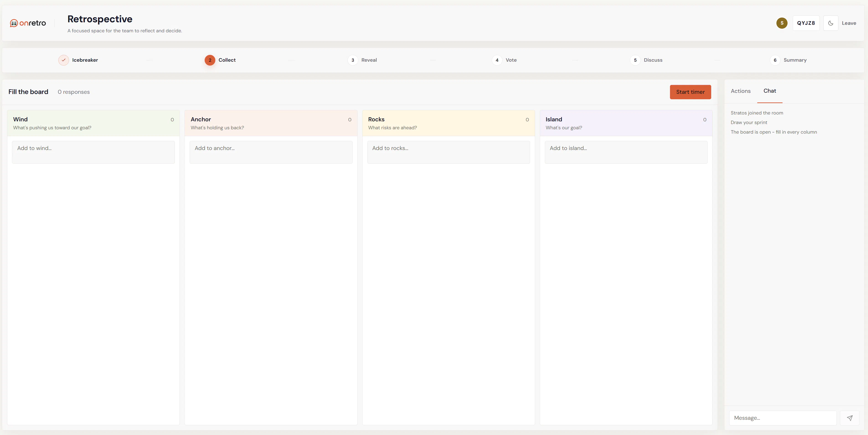Click the Island column count 0
Screen dimensions: 868x435
tap(705, 120)
